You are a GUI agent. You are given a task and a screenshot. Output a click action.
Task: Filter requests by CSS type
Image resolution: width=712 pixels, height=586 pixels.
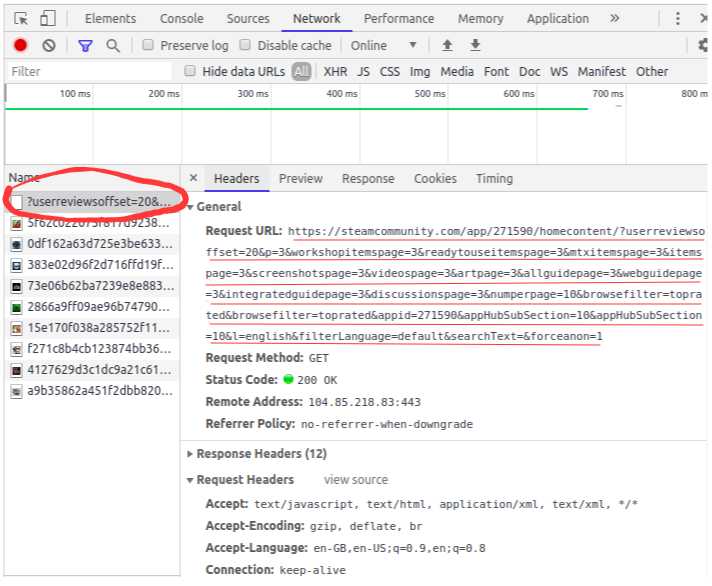[x=390, y=72]
